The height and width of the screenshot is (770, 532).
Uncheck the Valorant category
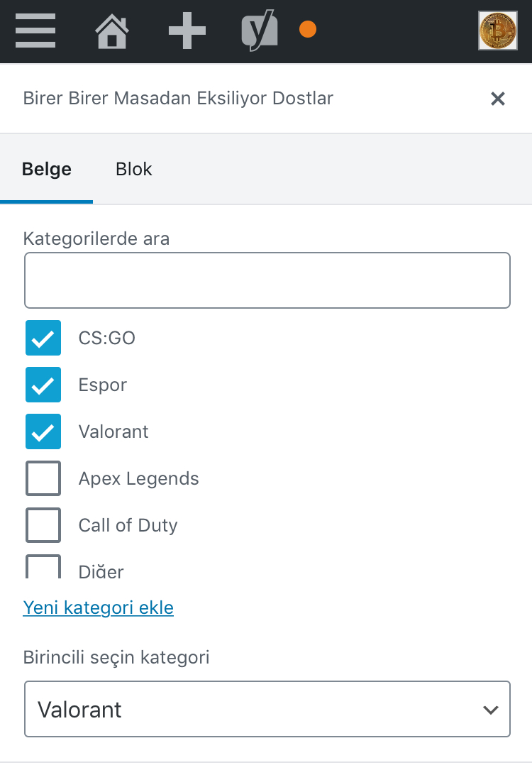43,431
